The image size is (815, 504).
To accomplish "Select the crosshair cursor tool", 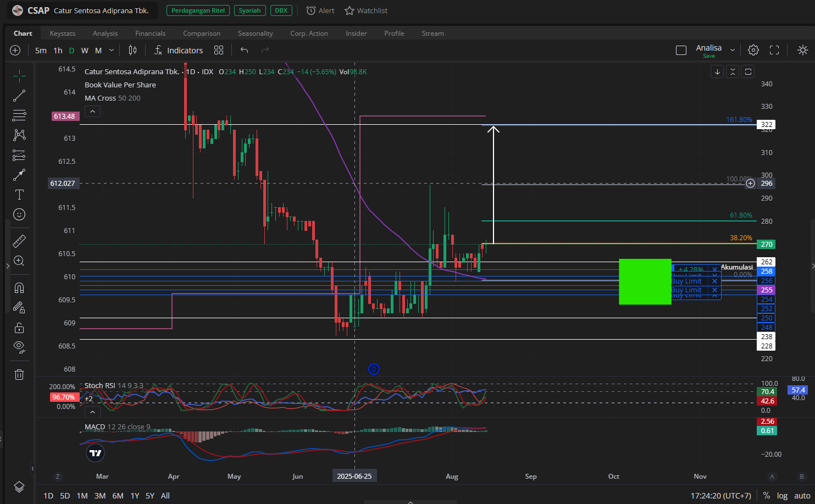I will click(19, 76).
